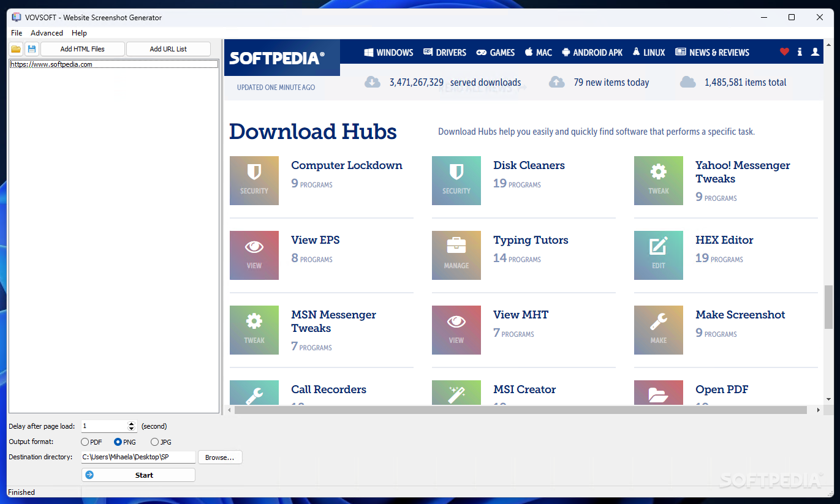
Task: Open the Softpedia user account icon
Action: click(815, 52)
